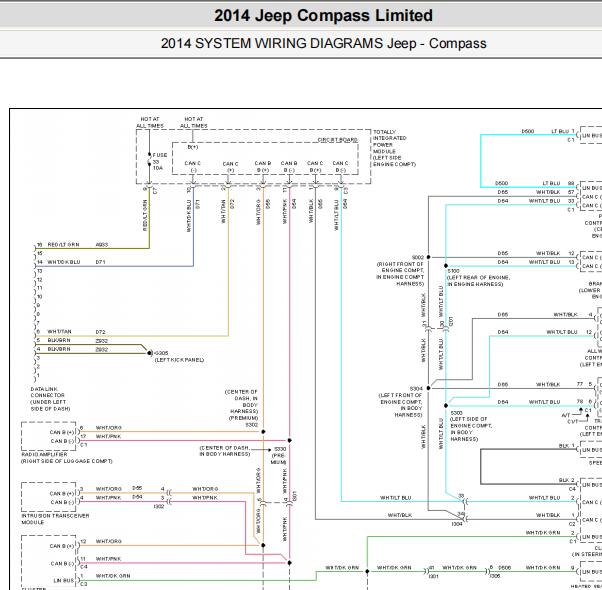
Task: Click the 'RED/LT GRN' pin 16 wire label
Action: click(63, 245)
